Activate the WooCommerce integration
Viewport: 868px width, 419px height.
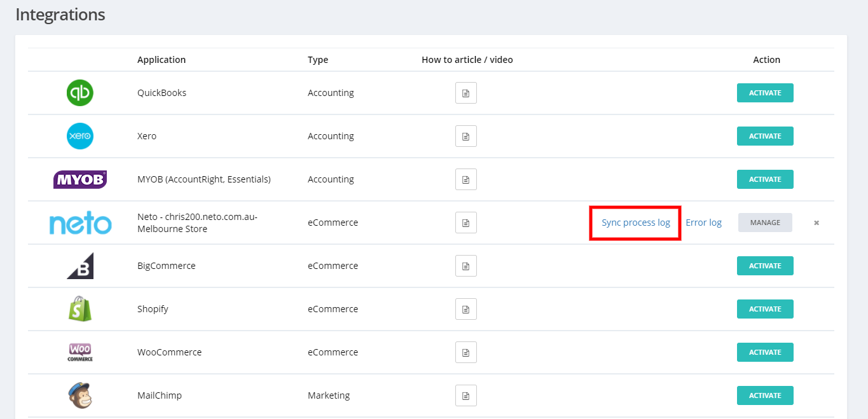coord(765,352)
